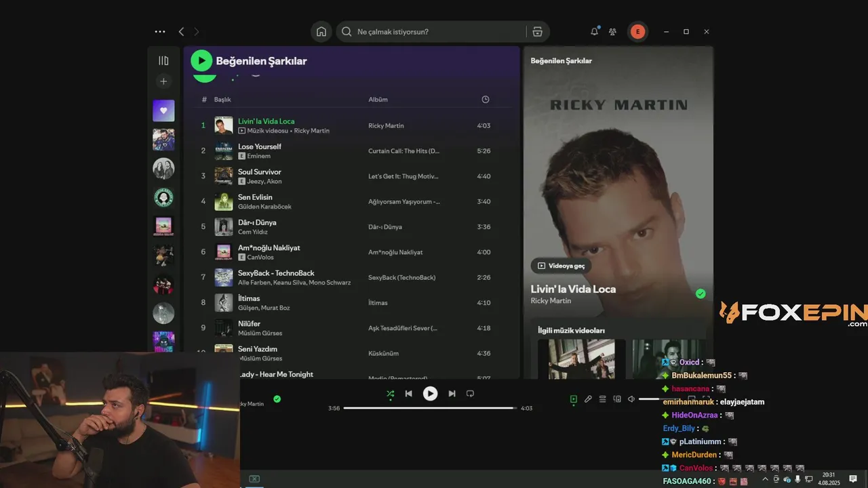Sort by the Başlık column header
868x488 pixels.
pos(222,100)
